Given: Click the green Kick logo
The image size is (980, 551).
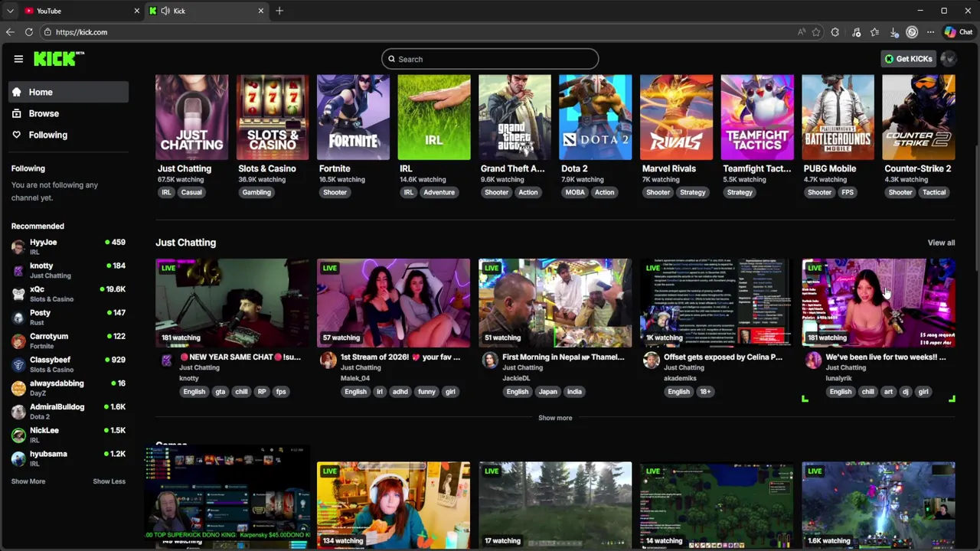Looking at the screenshot, I should tap(58, 59).
